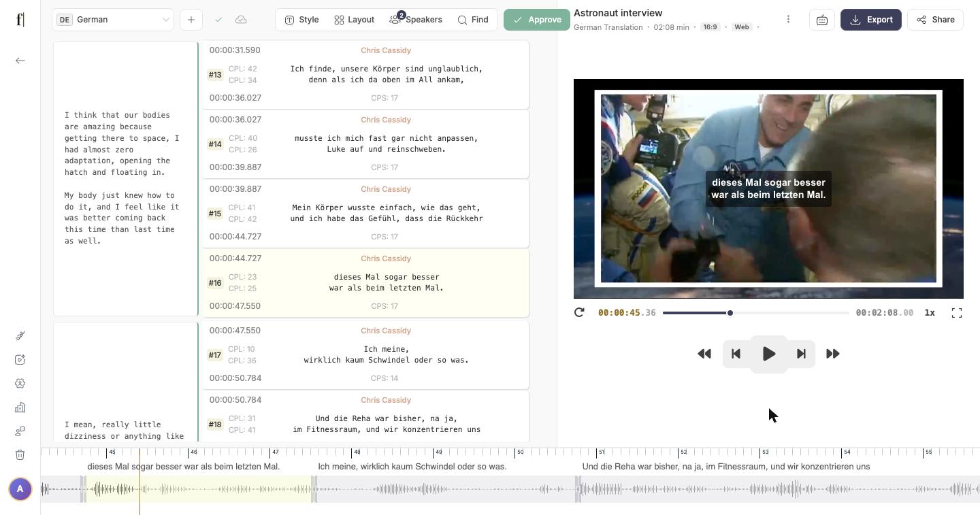
Task: Click the app logo icon
Action: click(20, 19)
